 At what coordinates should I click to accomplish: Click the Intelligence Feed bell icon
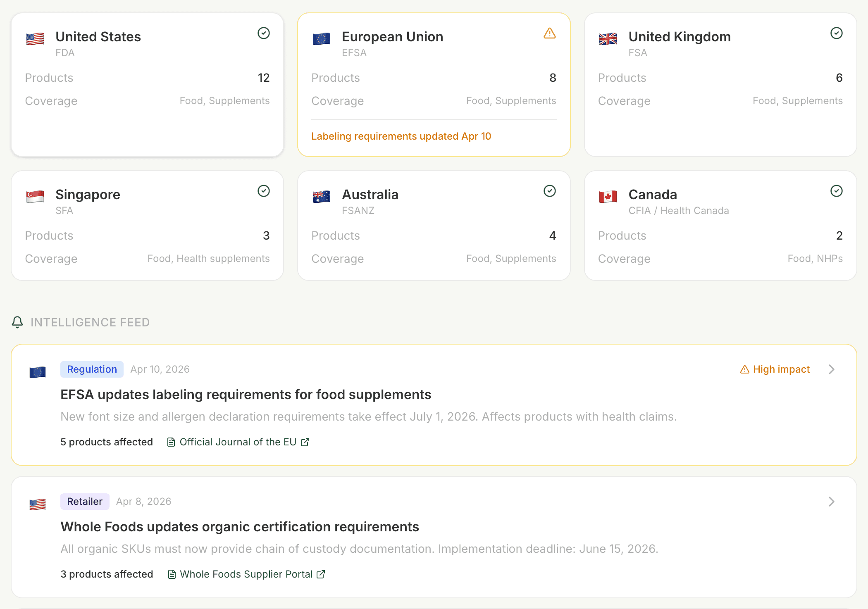click(17, 322)
